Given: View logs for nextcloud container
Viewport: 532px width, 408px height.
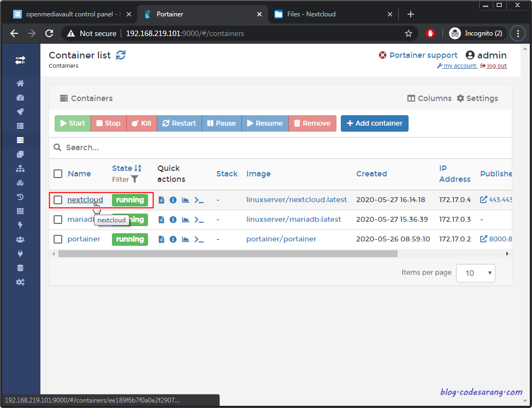Looking at the screenshot, I should pyautogui.click(x=162, y=200).
